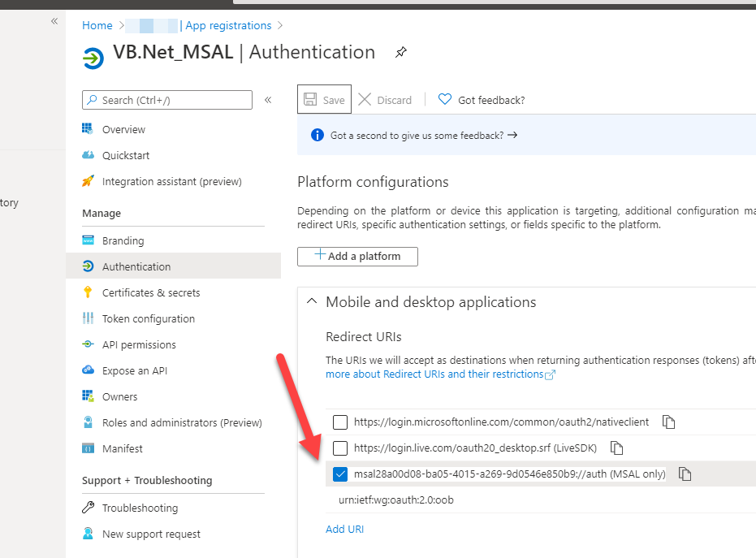Image resolution: width=756 pixels, height=558 pixels.
Task: Click the Branding icon in Manage
Action: 88,240
